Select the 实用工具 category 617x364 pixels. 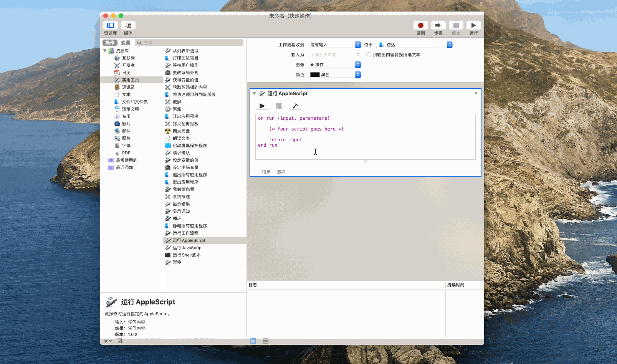tap(132, 80)
